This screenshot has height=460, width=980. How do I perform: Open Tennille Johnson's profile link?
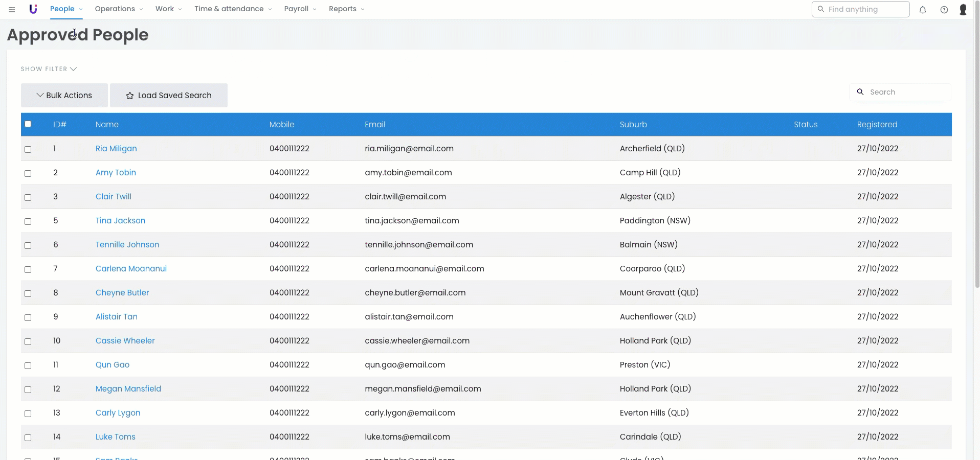pyautogui.click(x=127, y=245)
